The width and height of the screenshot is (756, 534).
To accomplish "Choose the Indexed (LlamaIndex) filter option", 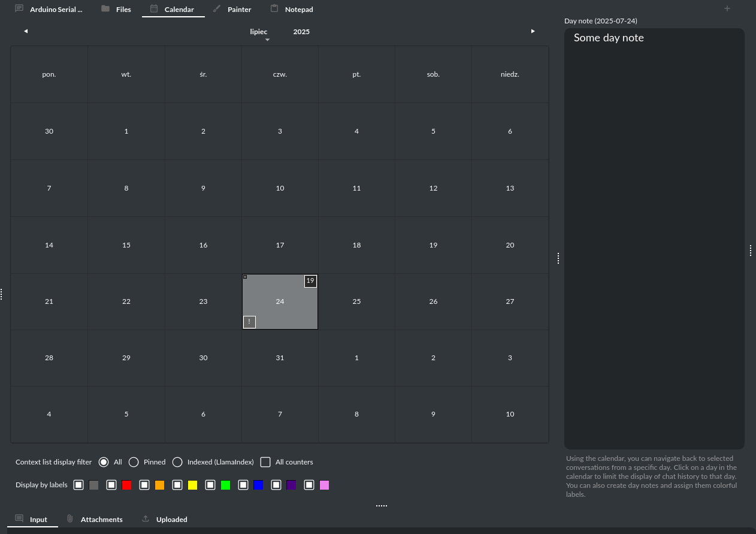I will [177, 462].
